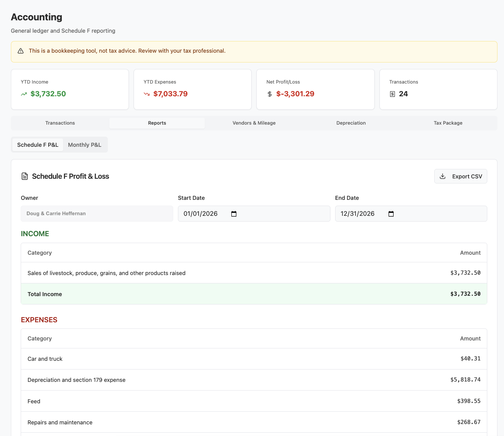Screen dimensions: 504x436
Task: Click the Accounting page heading
Action: [x=37, y=17]
